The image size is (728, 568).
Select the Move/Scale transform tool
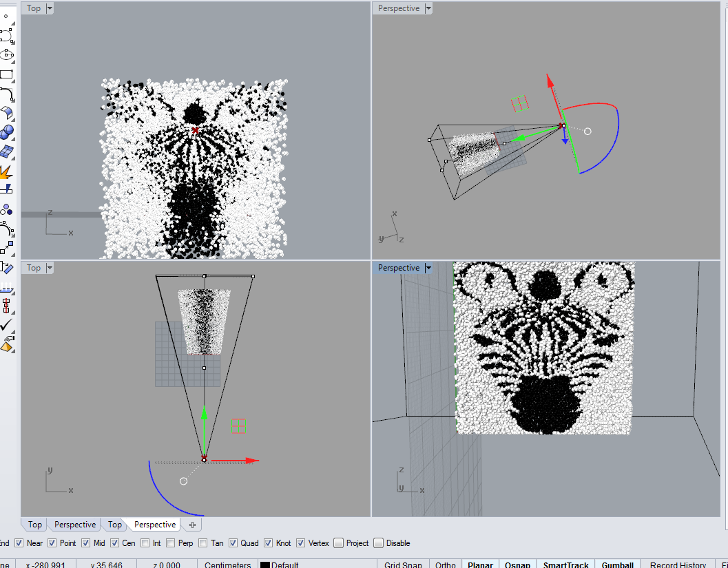pos(6,248)
